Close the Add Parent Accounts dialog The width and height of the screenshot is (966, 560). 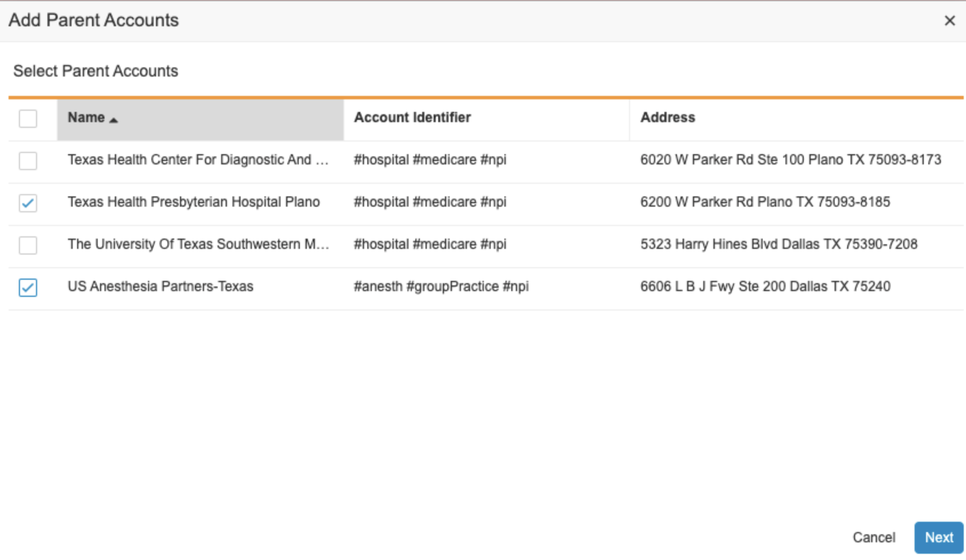pyautogui.click(x=949, y=21)
